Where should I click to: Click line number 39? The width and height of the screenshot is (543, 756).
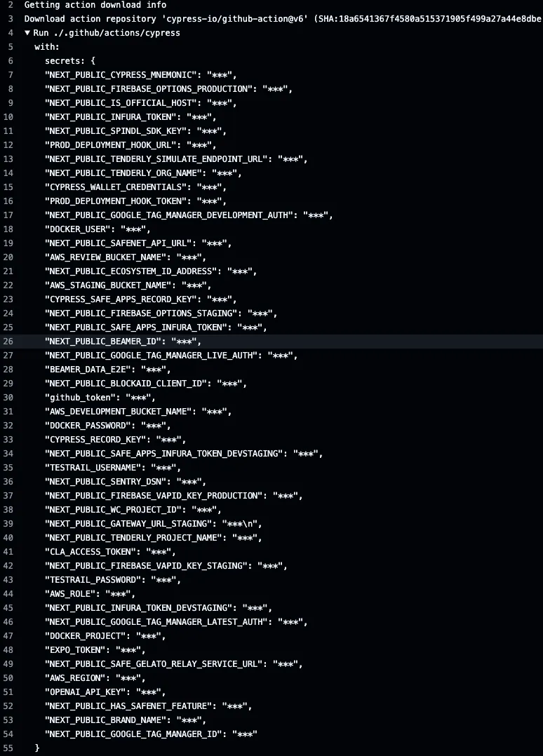click(x=10, y=524)
